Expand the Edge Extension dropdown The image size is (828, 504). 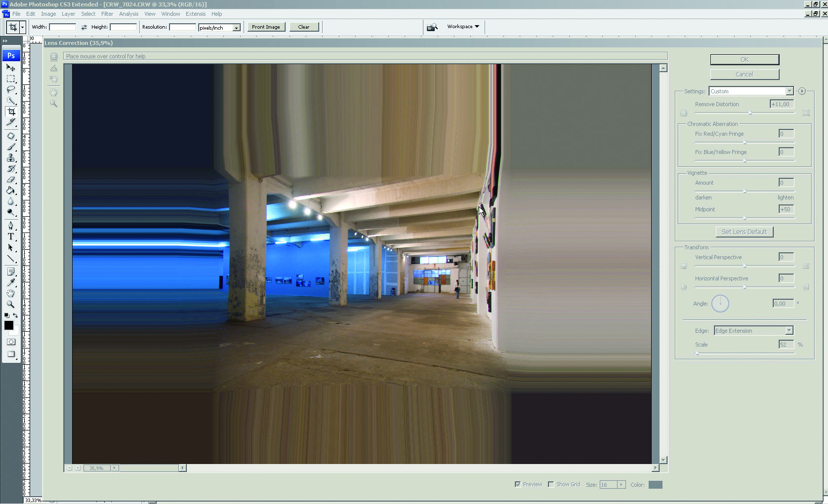point(753,331)
